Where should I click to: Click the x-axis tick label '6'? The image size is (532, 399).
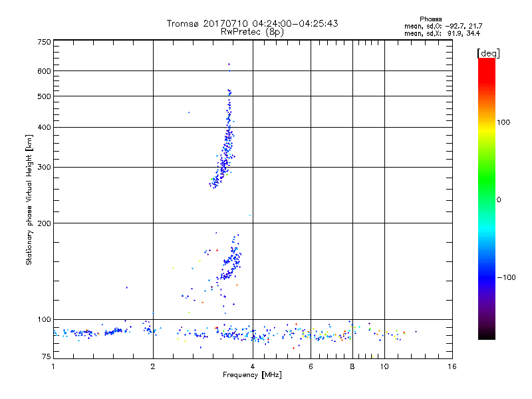click(x=311, y=366)
